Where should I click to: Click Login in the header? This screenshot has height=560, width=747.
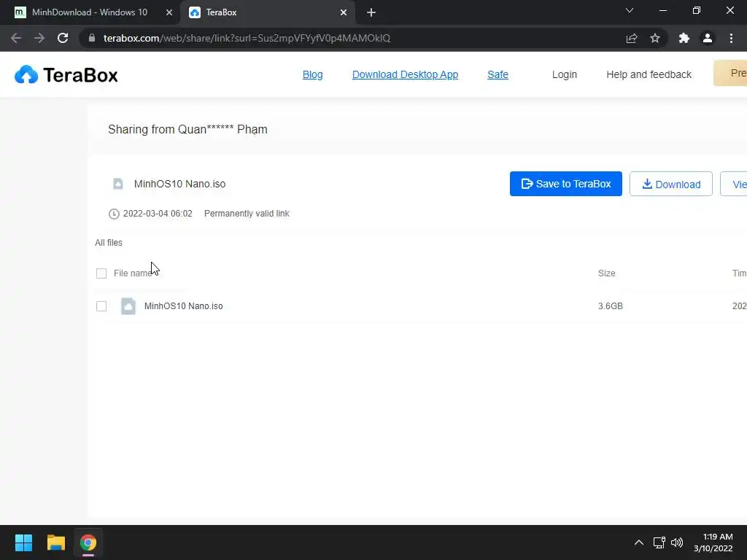click(x=565, y=75)
